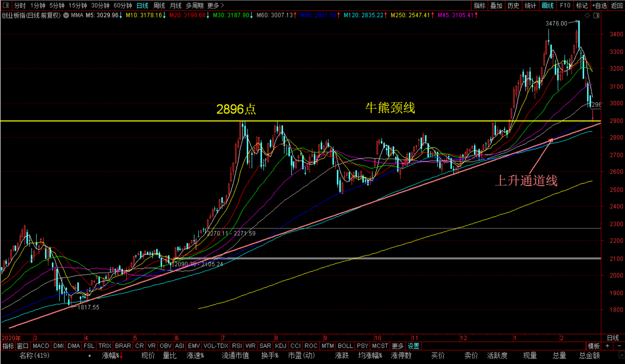Sort by 现价 column header

point(148,355)
